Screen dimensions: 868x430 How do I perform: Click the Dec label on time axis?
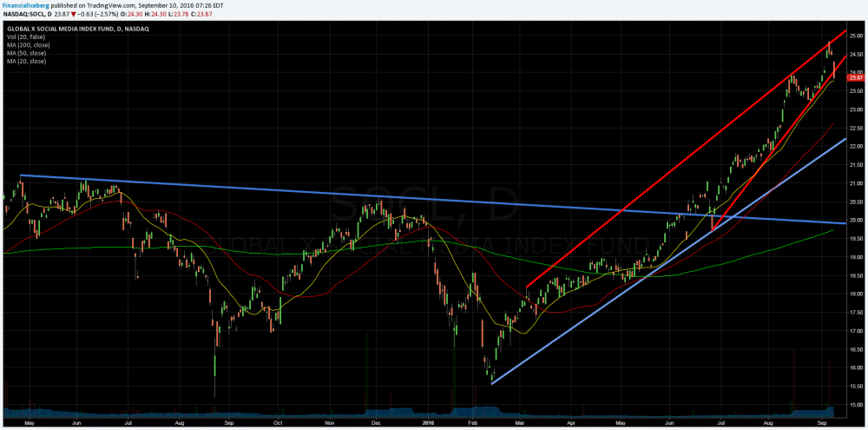(x=376, y=421)
